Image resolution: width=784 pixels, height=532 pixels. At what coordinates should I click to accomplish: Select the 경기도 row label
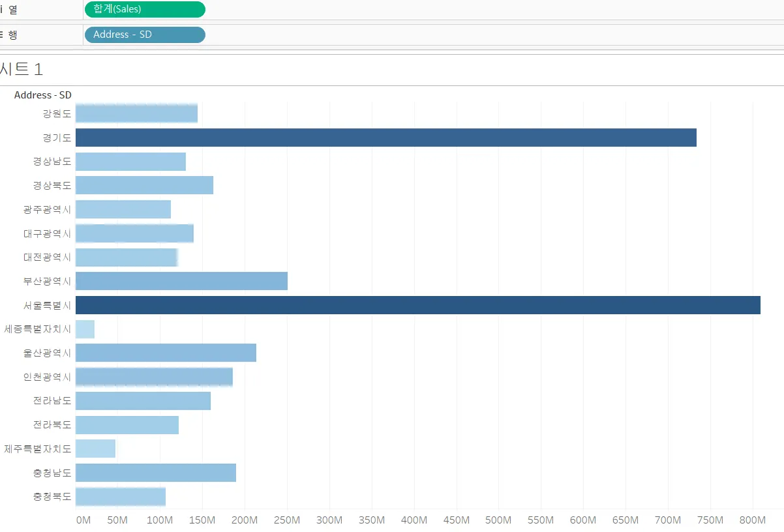[57, 138]
